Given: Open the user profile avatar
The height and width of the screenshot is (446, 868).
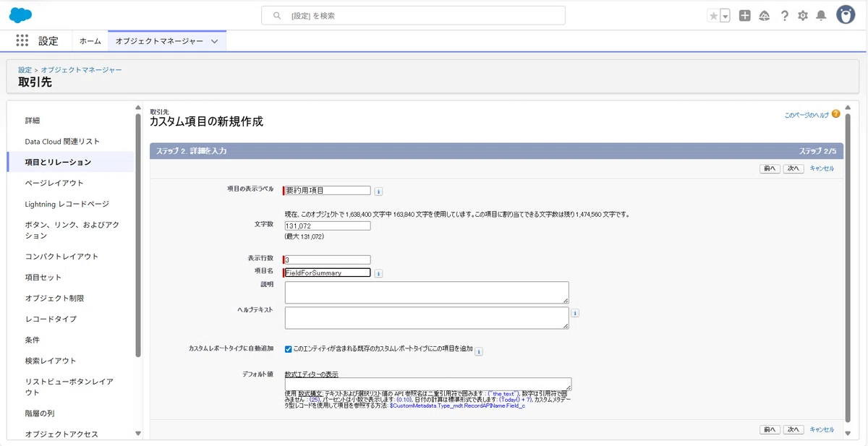Looking at the screenshot, I should tap(846, 15).
